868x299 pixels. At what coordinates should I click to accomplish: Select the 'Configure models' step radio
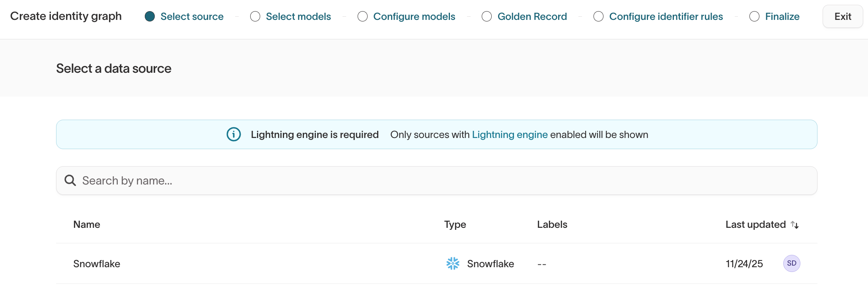point(362,16)
